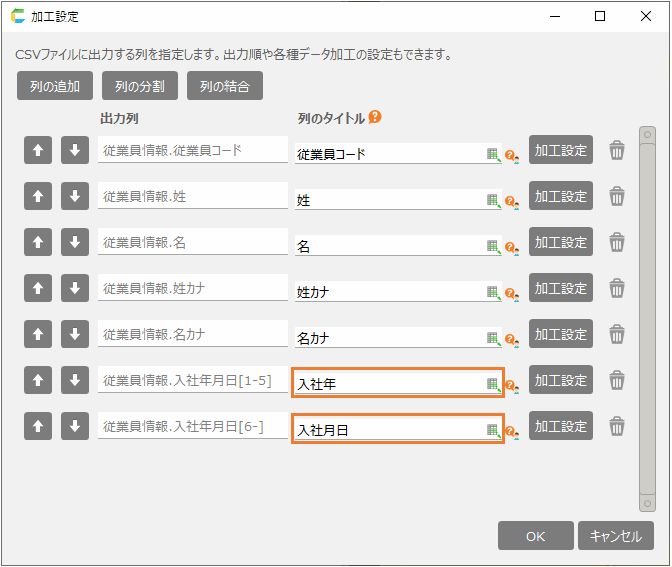Click the help icon beside 列のタイトル
Screen dimensions: 672x567
(x=375, y=117)
